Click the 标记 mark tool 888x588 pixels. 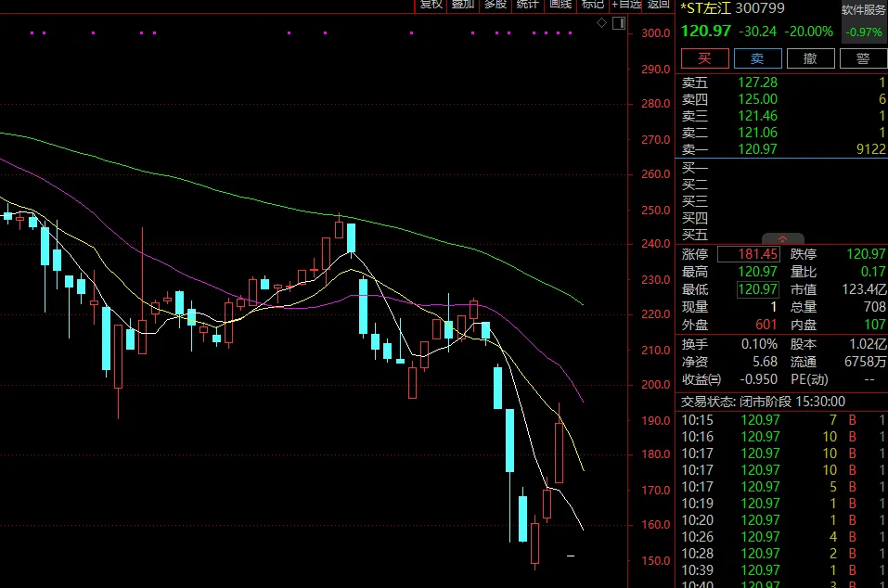point(591,5)
